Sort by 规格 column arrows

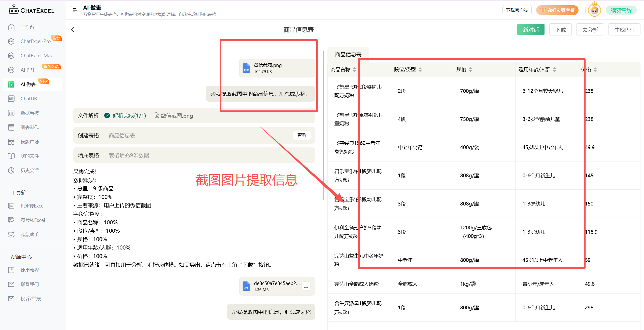470,69
